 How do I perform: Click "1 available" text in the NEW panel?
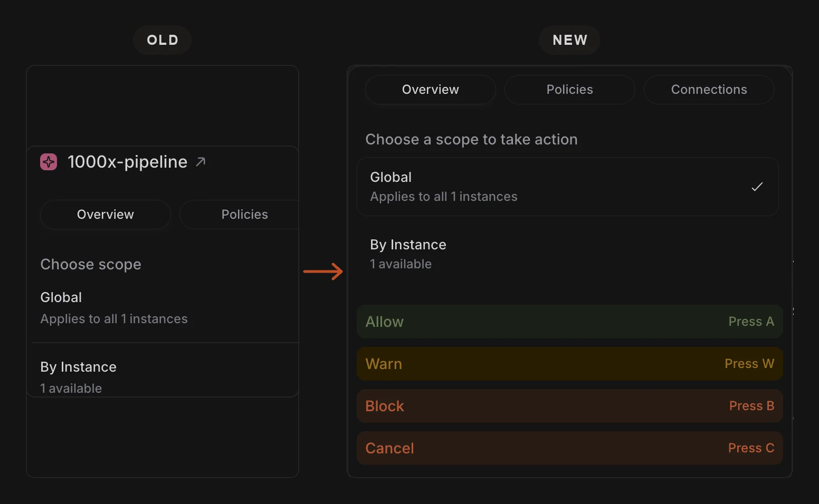(401, 264)
